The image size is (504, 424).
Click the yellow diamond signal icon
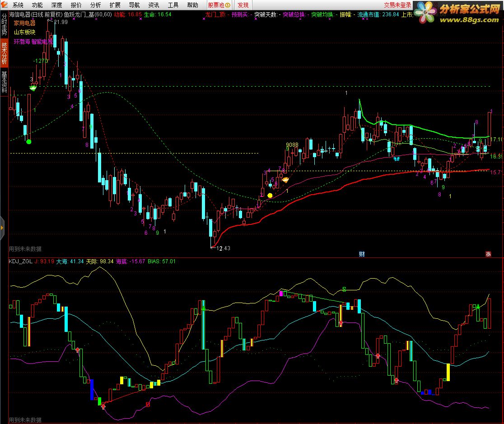coord(285,180)
